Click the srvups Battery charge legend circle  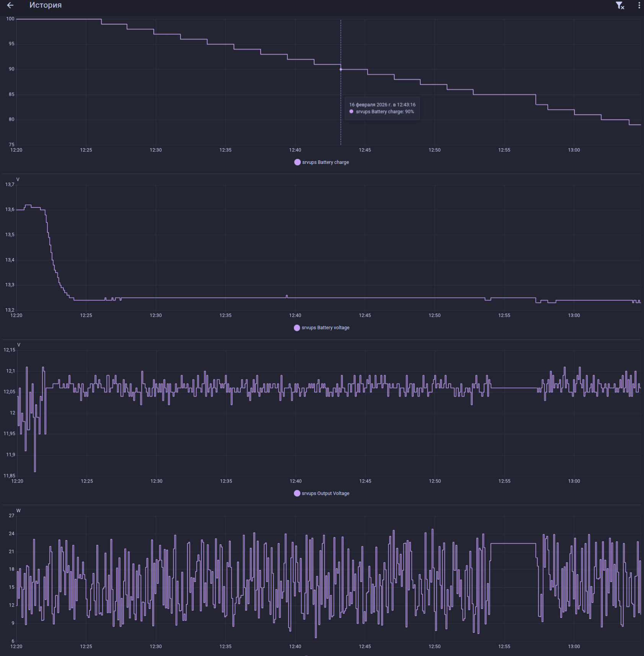click(297, 162)
